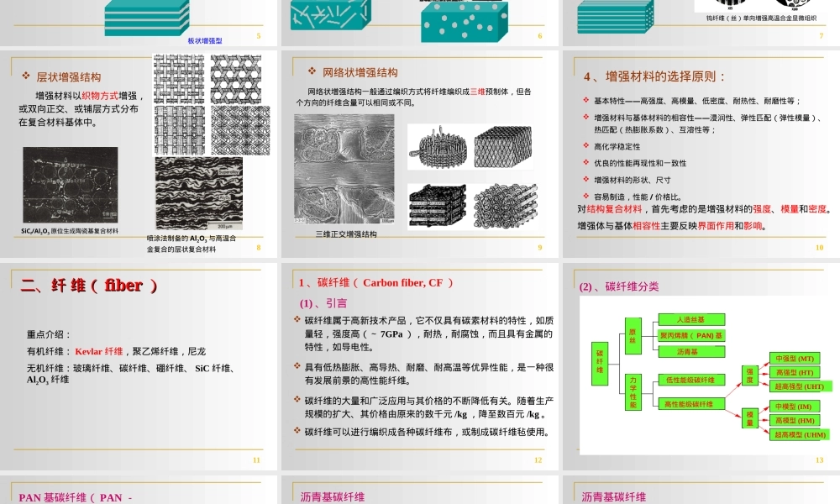Click the red 三维 word in slide 9
Viewport: 840px width, 504px height.
(478, 92)
